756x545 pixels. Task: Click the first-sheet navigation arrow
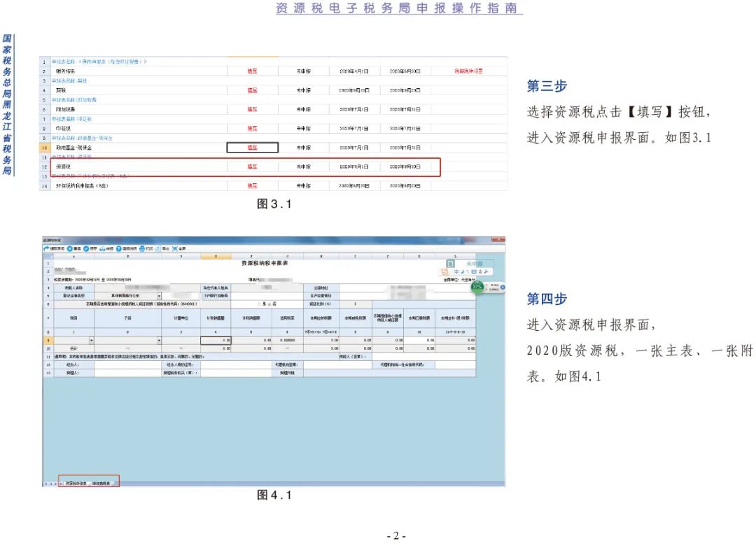point(45,483)
